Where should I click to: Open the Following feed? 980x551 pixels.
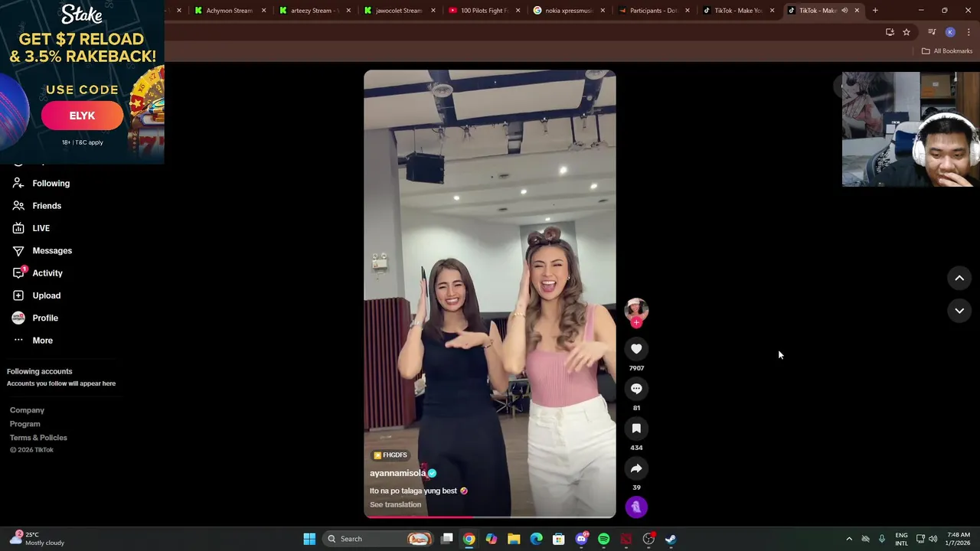pyautogui.click(x=41, y=184)
